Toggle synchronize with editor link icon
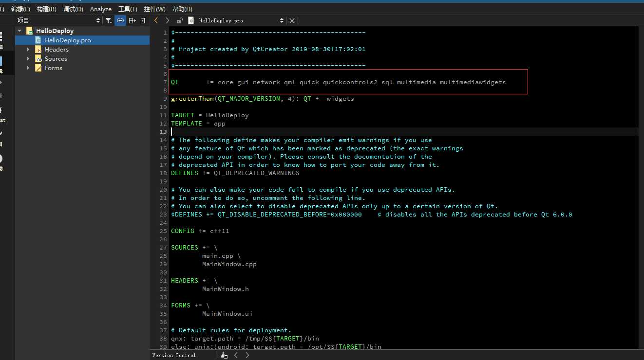This screenshot has width=644, height=360. click(x=120, y=20)
